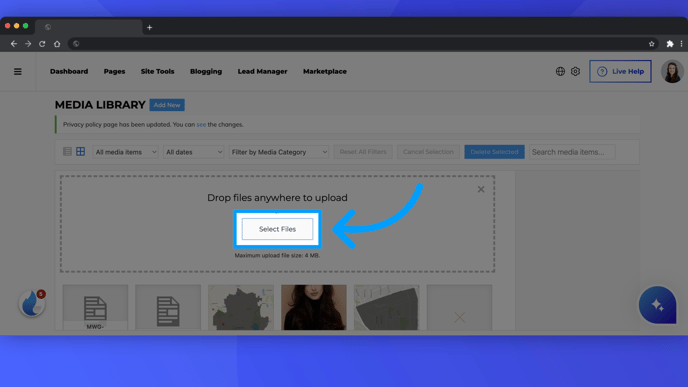Viewport: 688px width, 387px height.
Task: Expand Filter by Media Category dropdown
Action: [279, 152]
